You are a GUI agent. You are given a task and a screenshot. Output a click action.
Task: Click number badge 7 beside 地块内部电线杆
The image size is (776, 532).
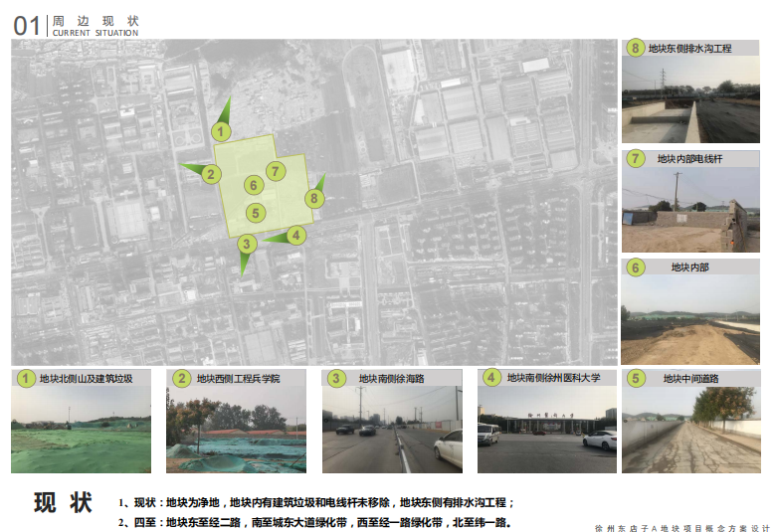[x=635, y=159]
